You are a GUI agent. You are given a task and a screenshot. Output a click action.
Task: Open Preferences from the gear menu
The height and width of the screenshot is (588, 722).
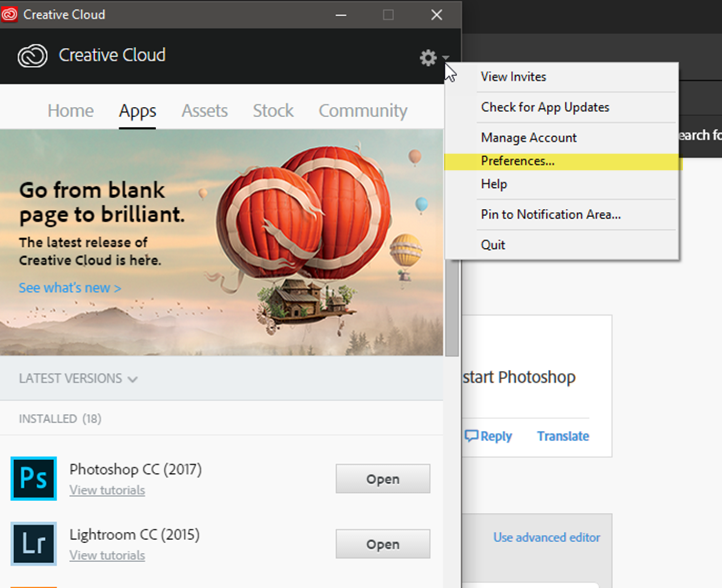click(x=517, y=161)
